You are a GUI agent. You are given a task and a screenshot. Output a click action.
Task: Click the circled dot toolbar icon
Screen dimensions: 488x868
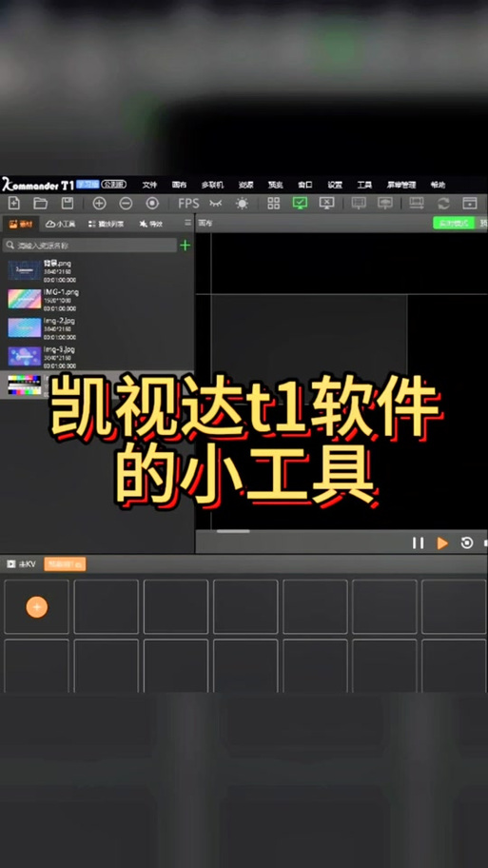152,203
